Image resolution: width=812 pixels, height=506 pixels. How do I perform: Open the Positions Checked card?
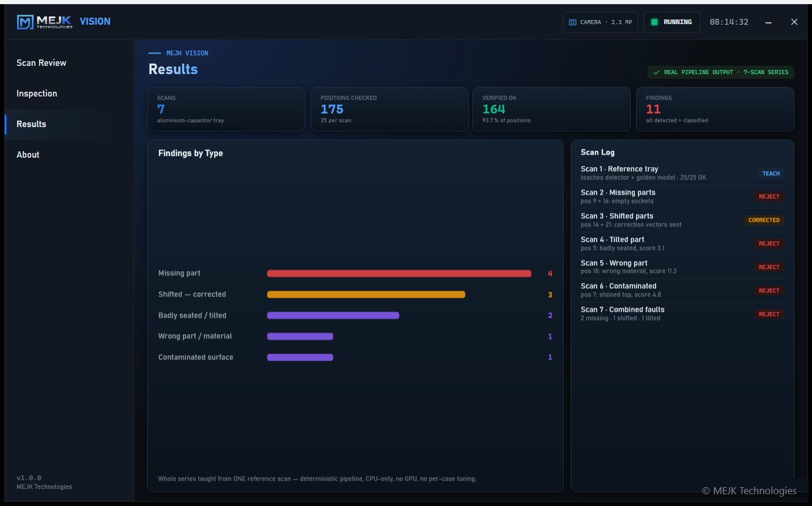coord(390,109)
